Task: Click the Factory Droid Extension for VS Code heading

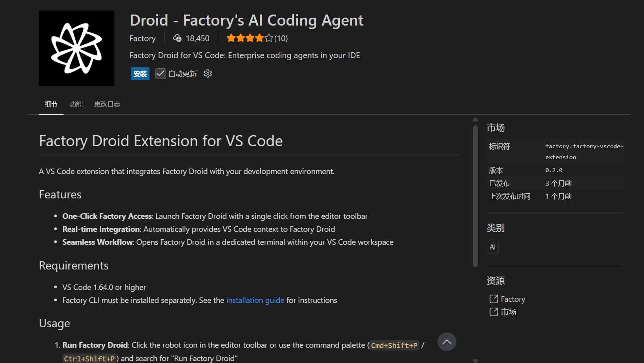Action: 161,141
